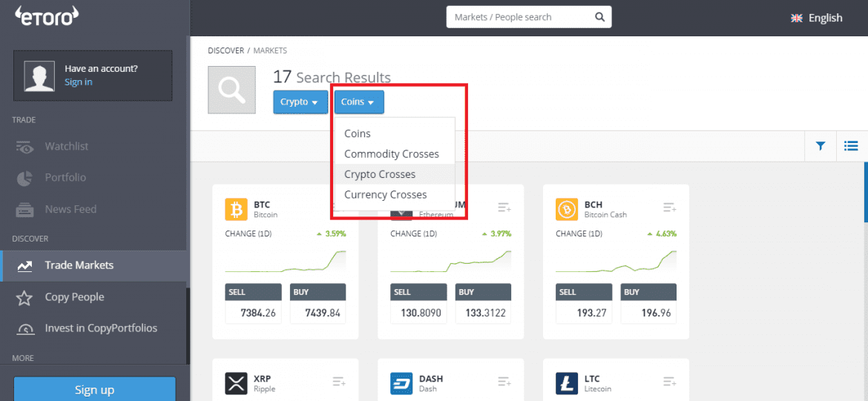Click the DISCOVER breadcrumb link
Viewport: 868px width, 401px height.
[x=226, y=50]
